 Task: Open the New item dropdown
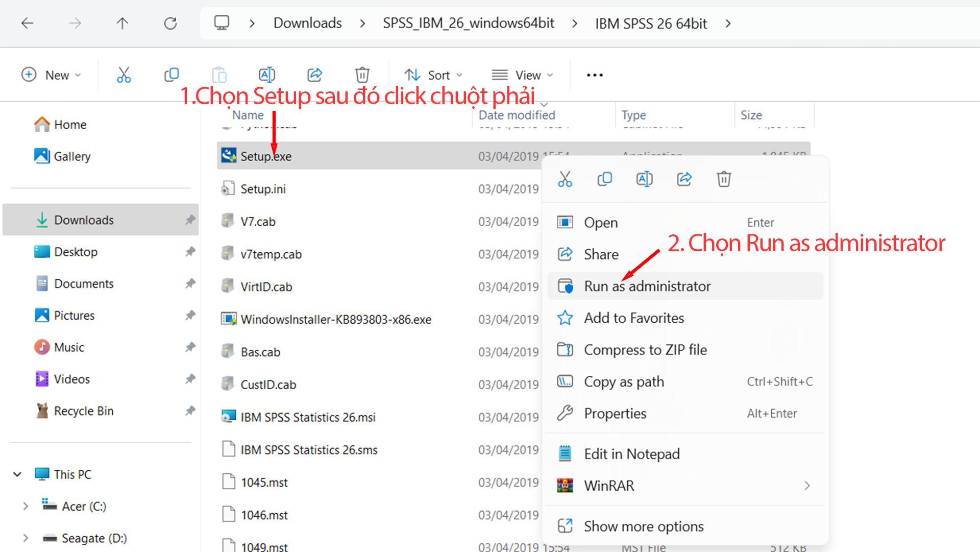(52, 75)
